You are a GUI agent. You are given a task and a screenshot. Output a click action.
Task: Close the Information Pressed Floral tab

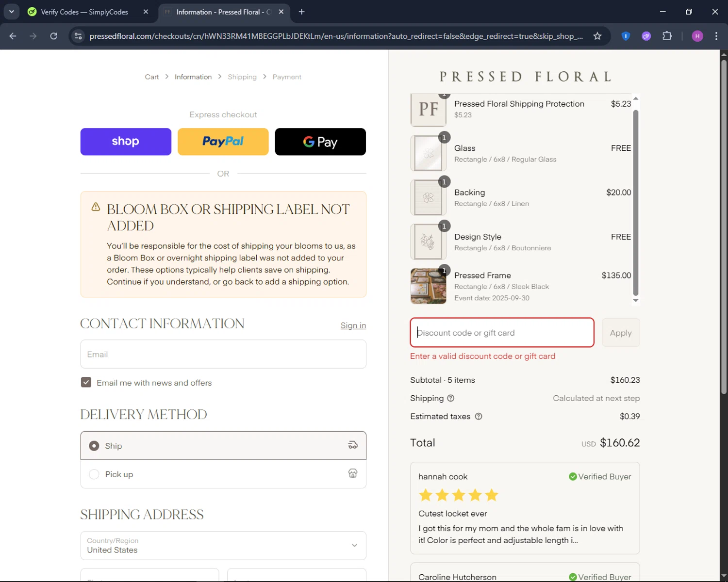coord(281,12)
